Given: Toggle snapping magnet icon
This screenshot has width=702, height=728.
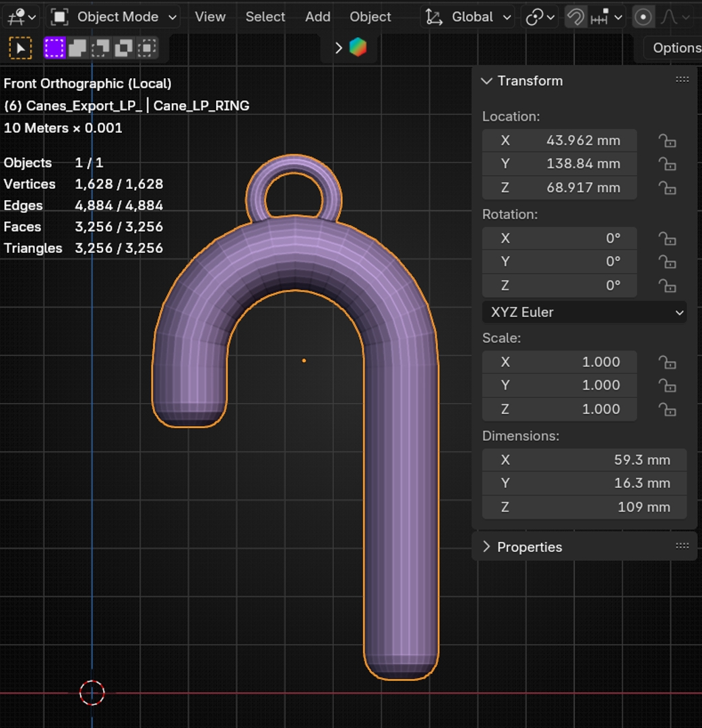Looking at the screenshot, I should (575, 17).
